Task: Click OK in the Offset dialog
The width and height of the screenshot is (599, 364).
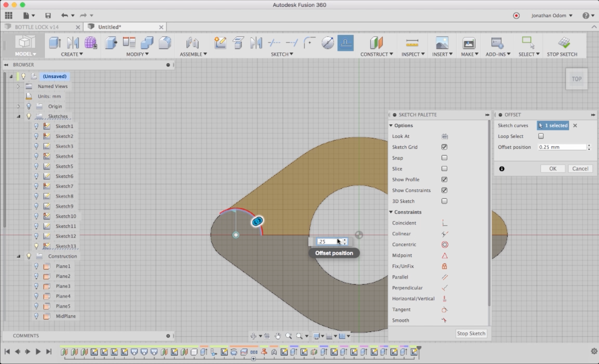Action: (x=552, y=169)
